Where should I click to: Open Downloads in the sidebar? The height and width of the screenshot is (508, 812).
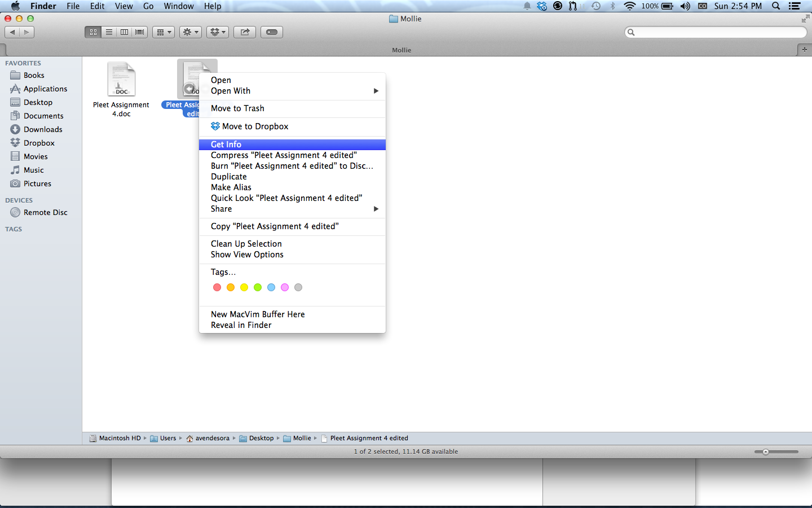click(43, 129)
